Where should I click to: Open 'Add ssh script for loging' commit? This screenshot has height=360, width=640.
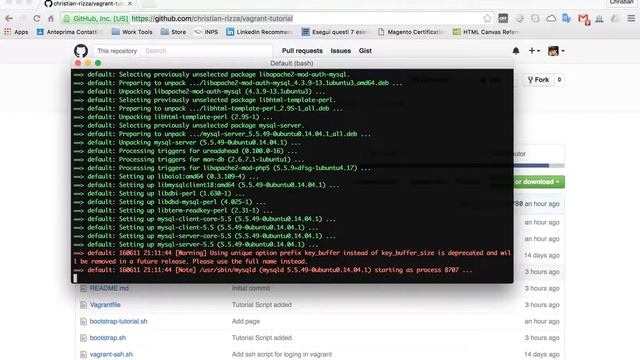[x=282, y=354]
